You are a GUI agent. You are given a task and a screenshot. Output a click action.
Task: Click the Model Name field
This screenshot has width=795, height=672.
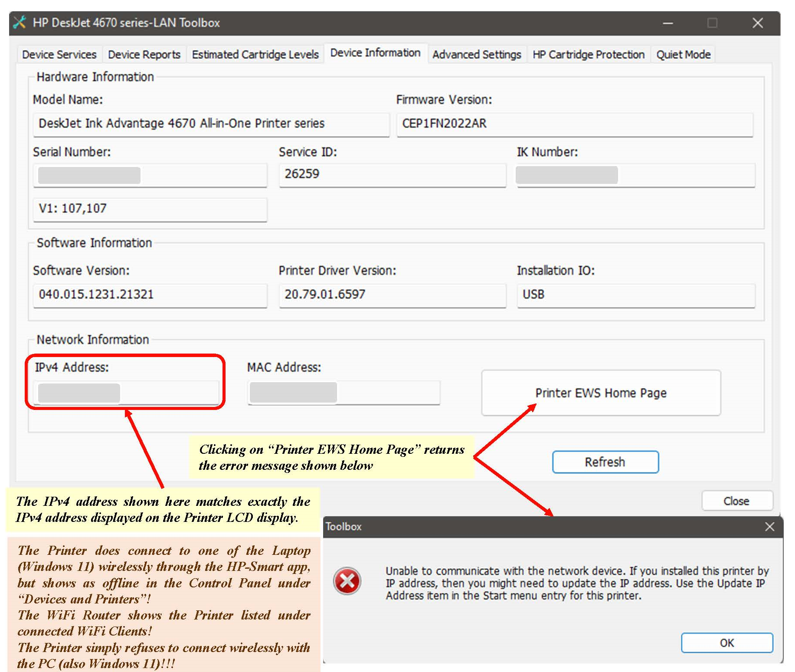pos(211,125)
